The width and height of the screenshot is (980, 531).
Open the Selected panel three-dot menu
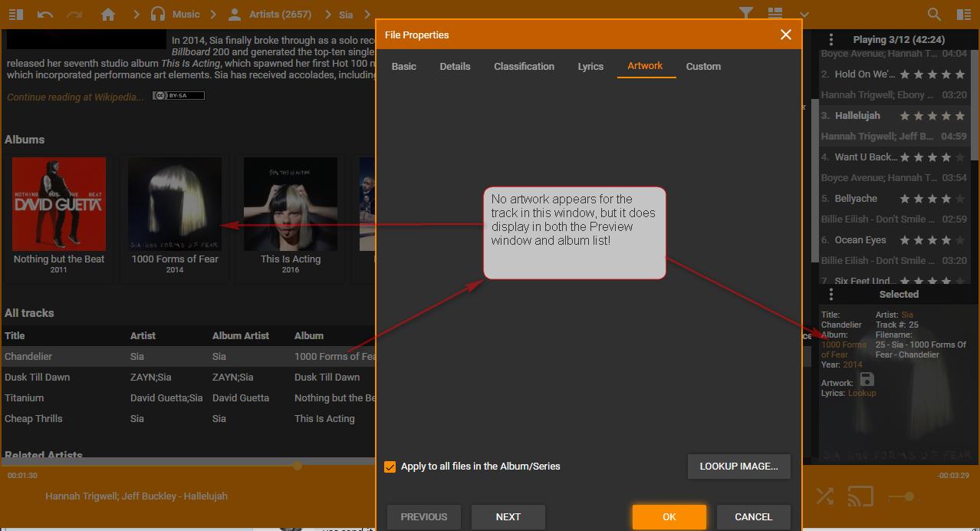pyautogui.click(x=830, y=295)
